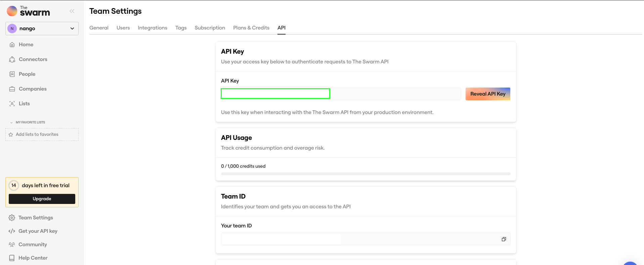Click the Upgrade button
Viewport: 644px width, 265px height.
42,199
